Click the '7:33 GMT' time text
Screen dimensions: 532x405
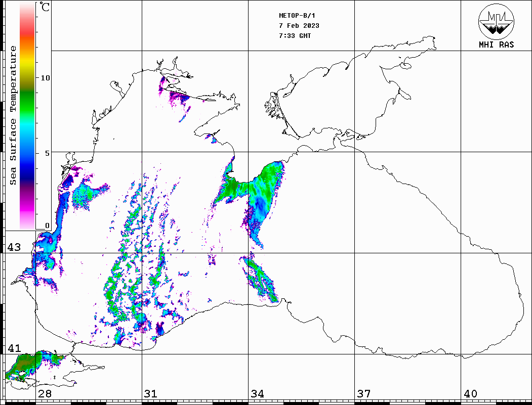pyautogui.click(x=295, y=35)
